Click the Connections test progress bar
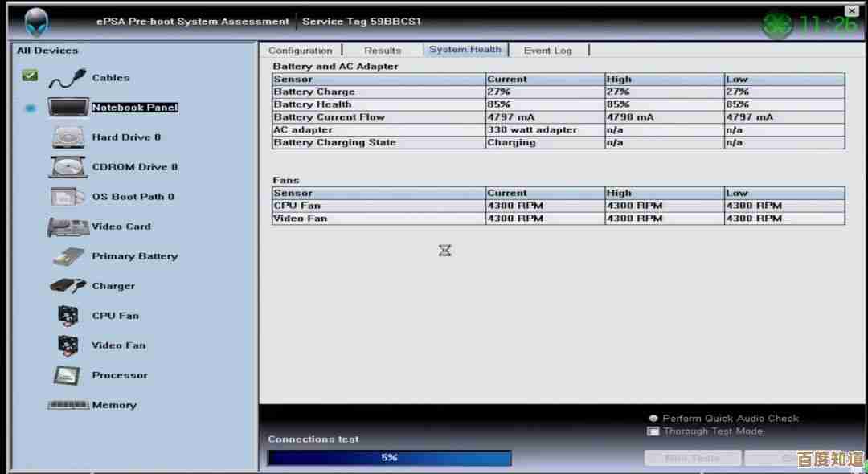This screenshot has width=868, height=474. click(389, 458)
